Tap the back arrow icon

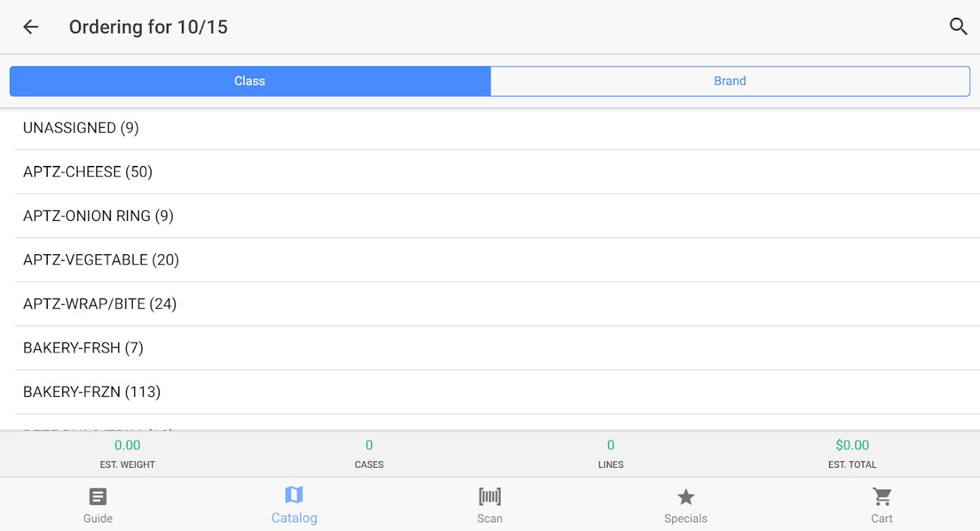[31, 27]
